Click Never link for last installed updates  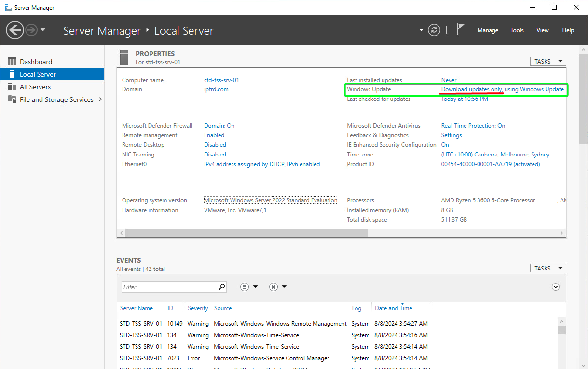(449, 80)
